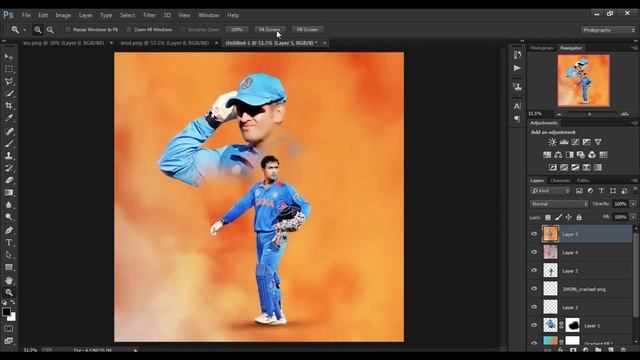Viewport: 640px width, 360px height.
Task: Select the Brush tool
Action: tap(9, 143)
